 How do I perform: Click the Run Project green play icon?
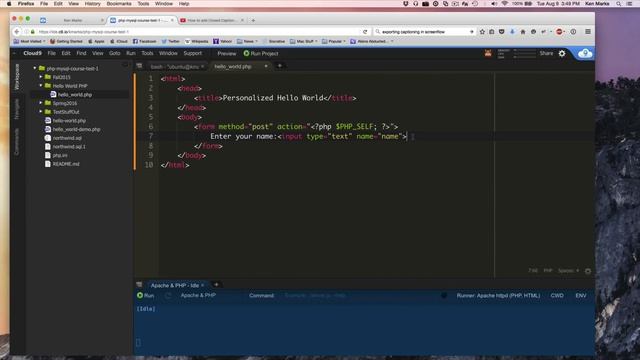coord(246,53)
